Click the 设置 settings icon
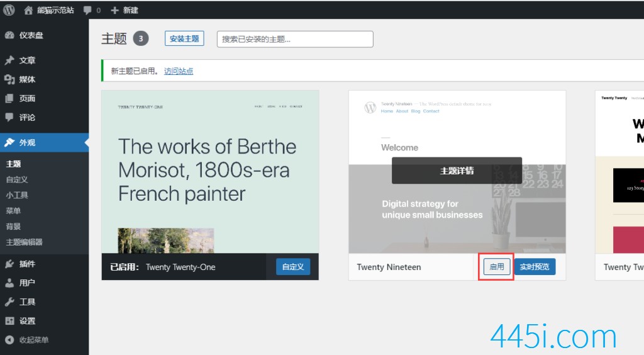Image resolution: width=644 pixels, height=355 pixels. [x=9, y=321]
